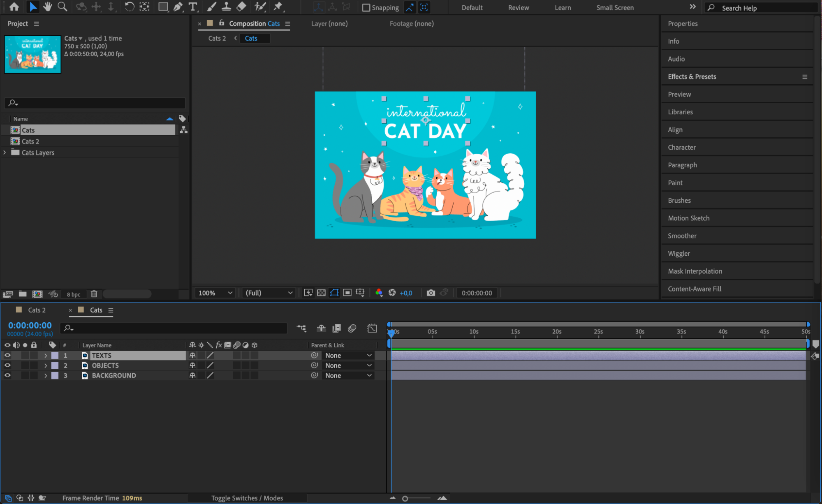822x504 pixels.
Task: Hide the BACKGROUND layer
Action: pyautogui.click(x=7, y=375)
